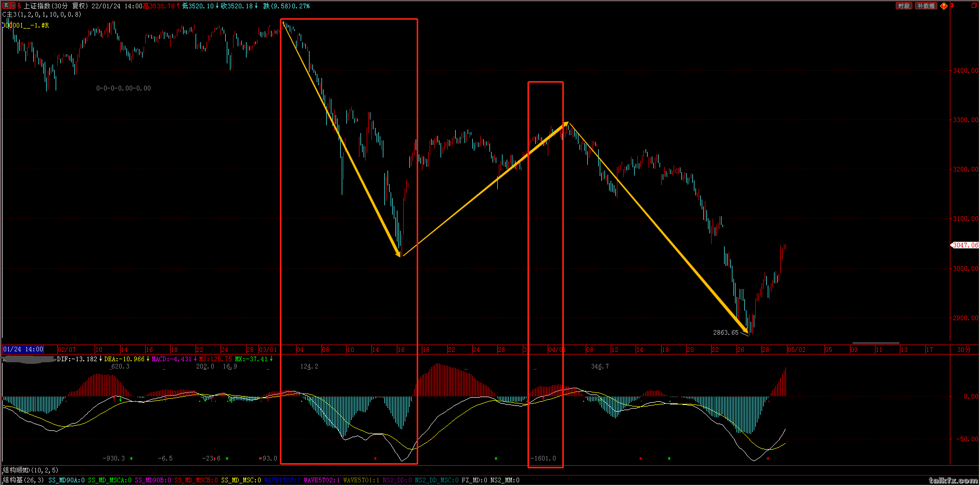This screenshot has width=980, height=486.
Task: Click the K-line chart type icon
Action: tap(6, 6)
